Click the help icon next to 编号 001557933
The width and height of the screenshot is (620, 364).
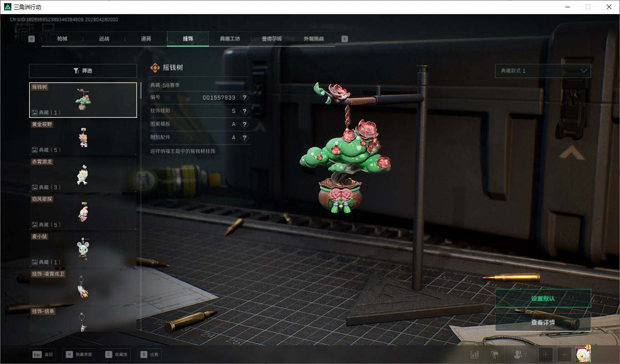pyautogui.click(x=244, y=97)
